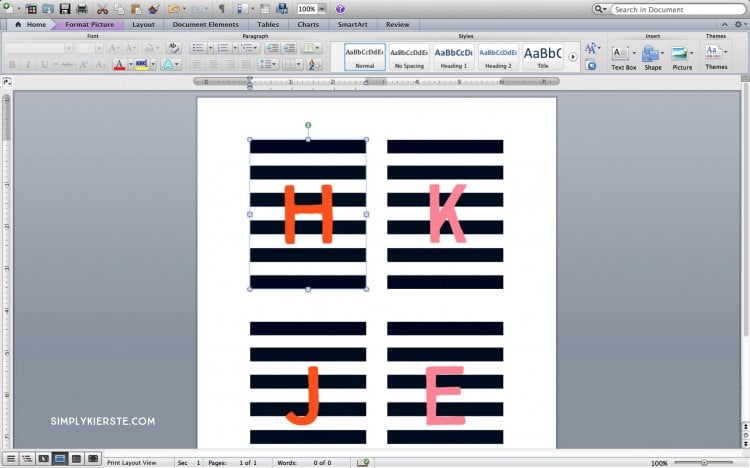Click the red font color swatch
750x468 pixels.
(x=118, y=65)
